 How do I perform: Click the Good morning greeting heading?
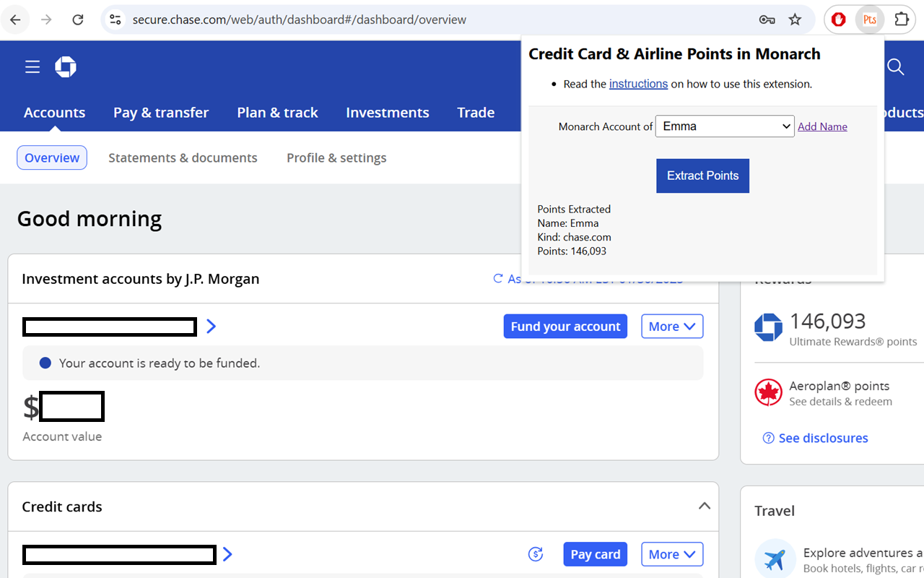(90, 218)
